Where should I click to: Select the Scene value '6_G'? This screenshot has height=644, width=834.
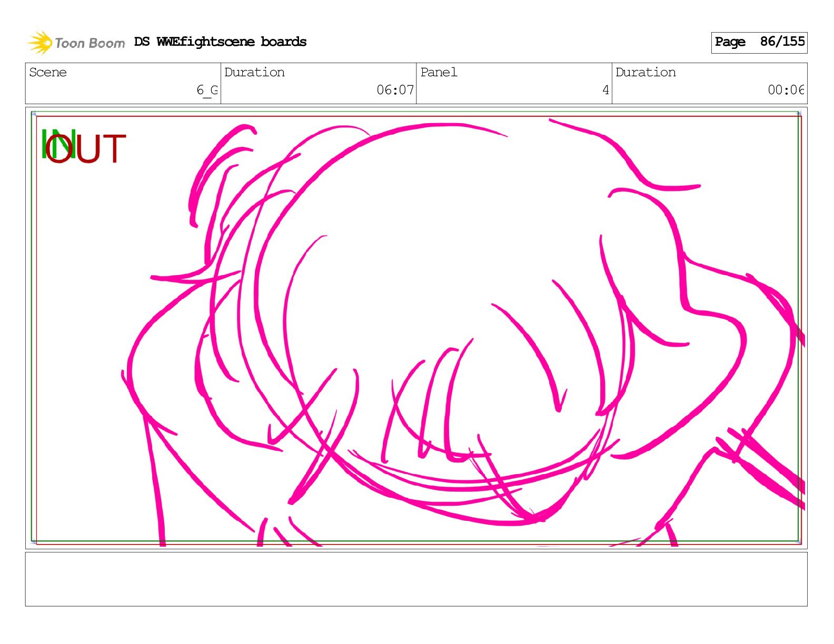(207, 90)
